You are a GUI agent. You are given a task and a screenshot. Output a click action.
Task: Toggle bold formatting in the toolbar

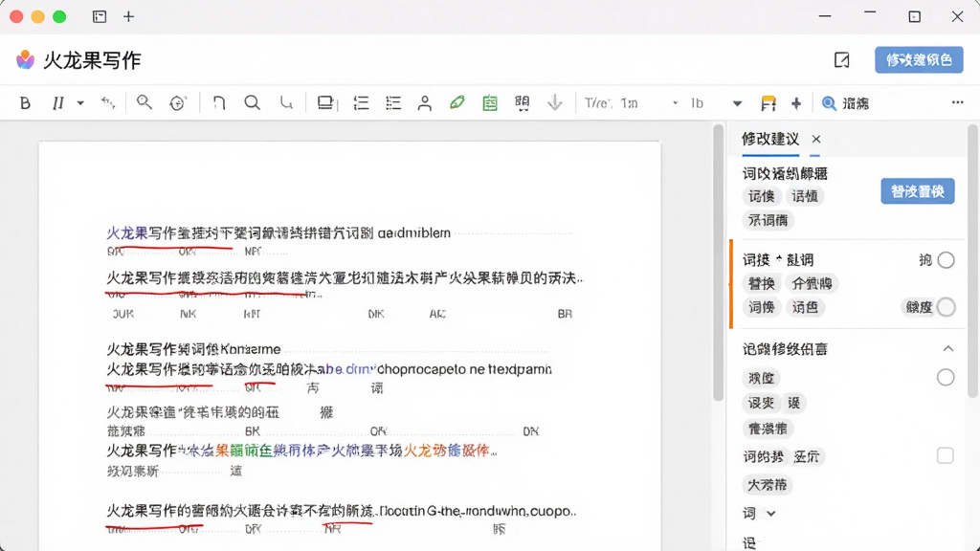tap(25, 103)
